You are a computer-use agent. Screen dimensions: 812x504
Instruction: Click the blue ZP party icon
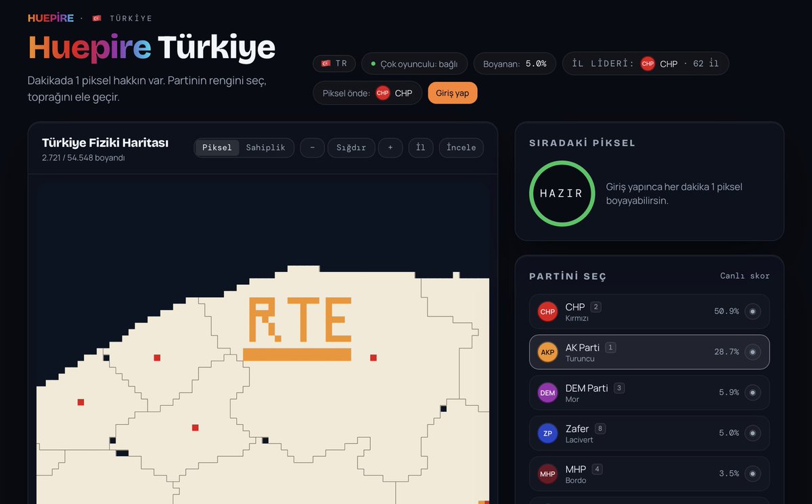pyautogui.click(x=547, y=434)
